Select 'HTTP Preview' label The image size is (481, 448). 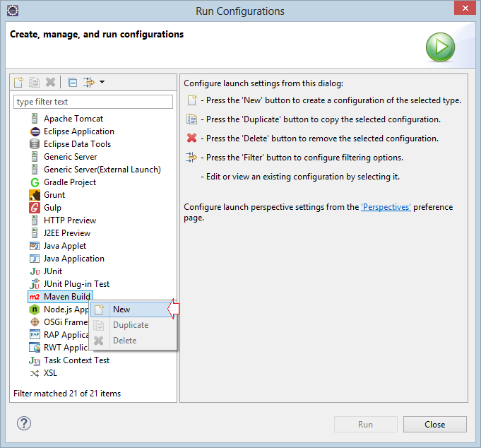(x=70, y=220)
